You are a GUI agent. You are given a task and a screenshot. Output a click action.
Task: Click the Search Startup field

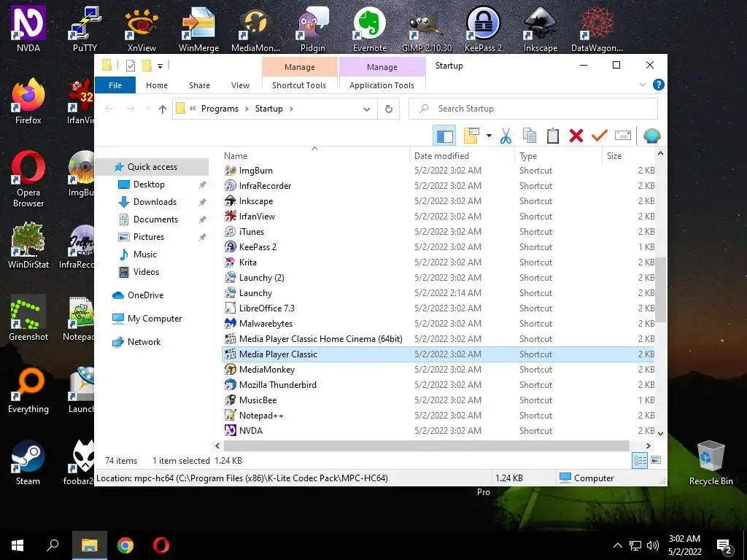pos(533,109)
